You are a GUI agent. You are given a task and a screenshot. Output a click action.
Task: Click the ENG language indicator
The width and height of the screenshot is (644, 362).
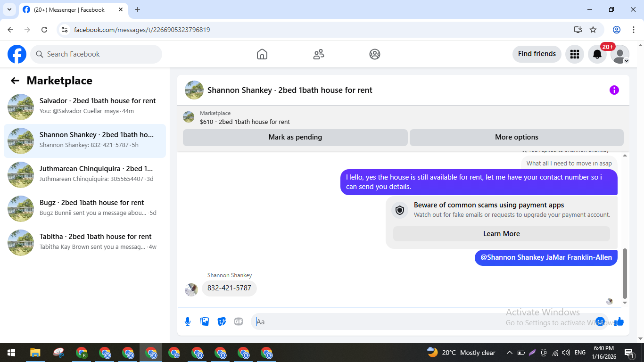[580, 353]
